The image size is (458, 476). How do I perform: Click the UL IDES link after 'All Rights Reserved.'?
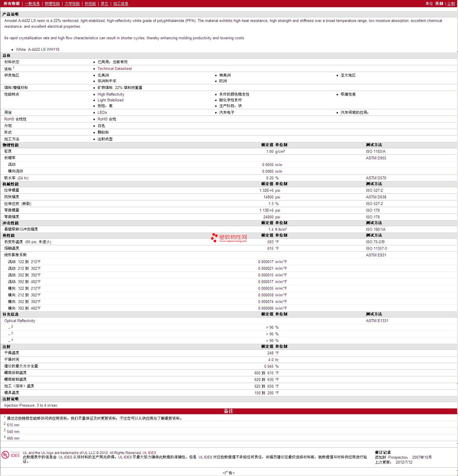149,453
